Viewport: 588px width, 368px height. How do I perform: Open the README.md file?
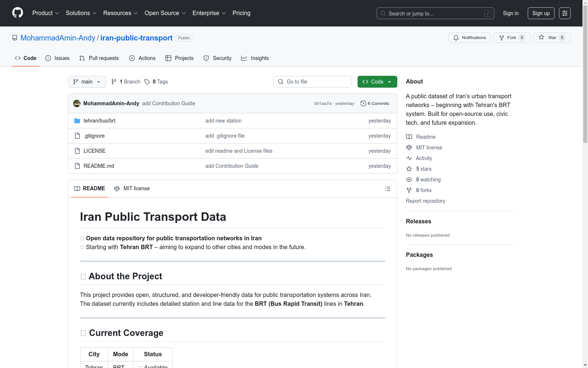point(99,166)
